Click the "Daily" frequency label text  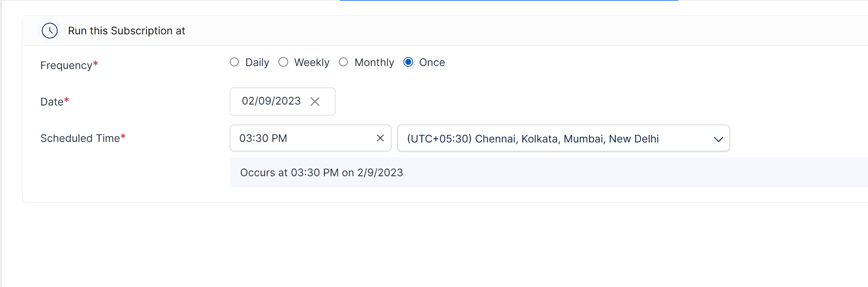coord(257,63)
